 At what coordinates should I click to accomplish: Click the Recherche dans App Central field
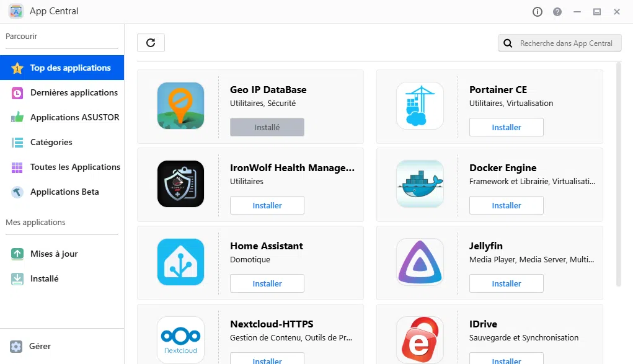pyautogui.click(x=565, y=43)
